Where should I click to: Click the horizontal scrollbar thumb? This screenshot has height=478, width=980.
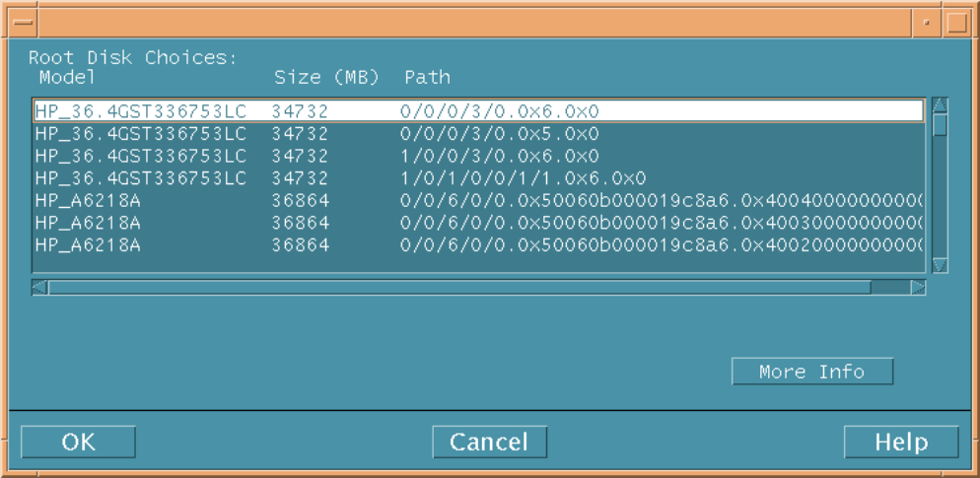460,288
